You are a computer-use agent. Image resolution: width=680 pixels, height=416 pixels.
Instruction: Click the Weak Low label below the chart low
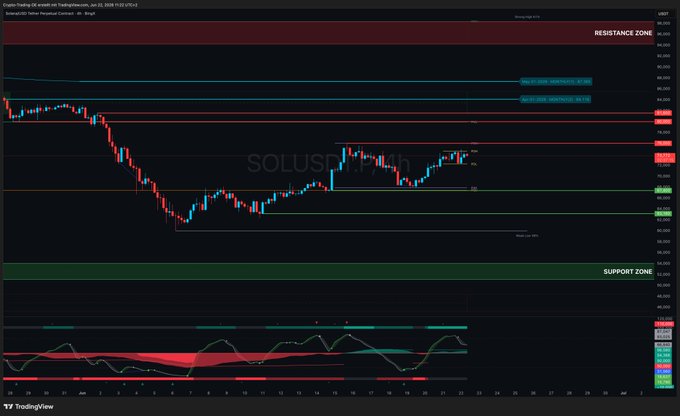(x=527, y=236)
